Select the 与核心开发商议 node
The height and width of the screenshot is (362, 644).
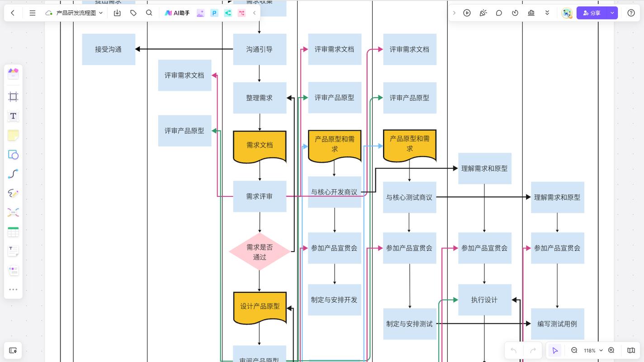[x=335, y=192]
